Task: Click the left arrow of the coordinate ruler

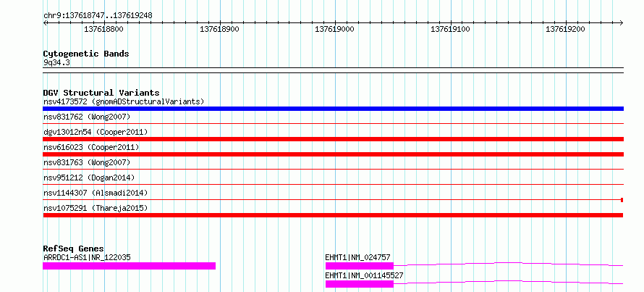Action: click(x=45, y=22)
